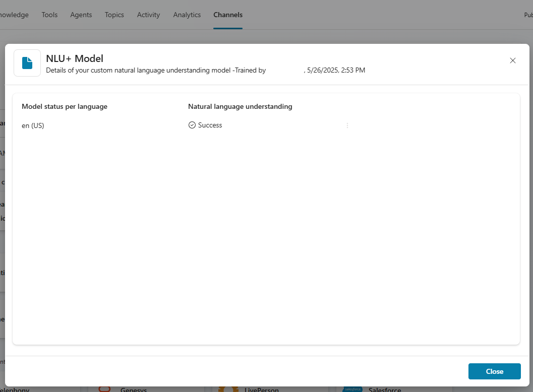
Task: Open the Agents tab
Action: pyautogui.click(x=81, y=15)
